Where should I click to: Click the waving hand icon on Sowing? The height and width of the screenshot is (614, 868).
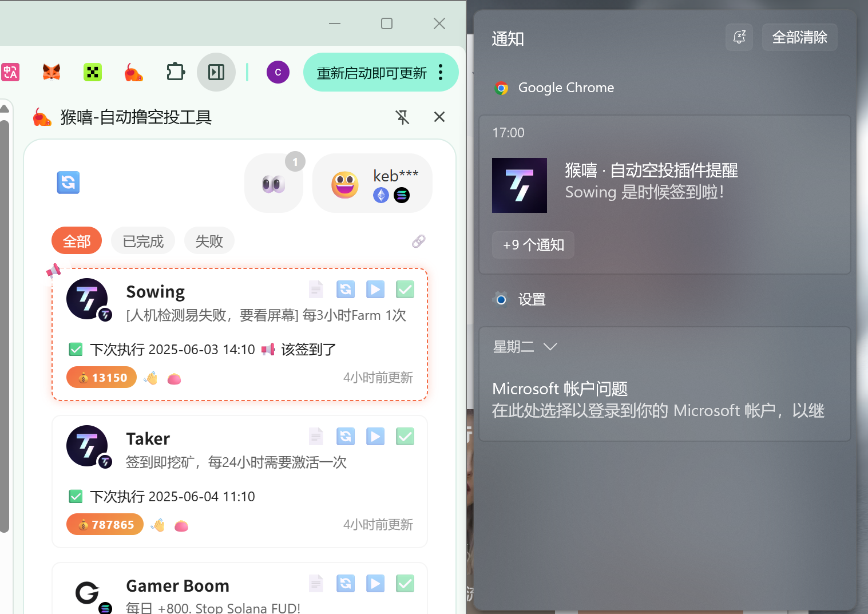150,378
